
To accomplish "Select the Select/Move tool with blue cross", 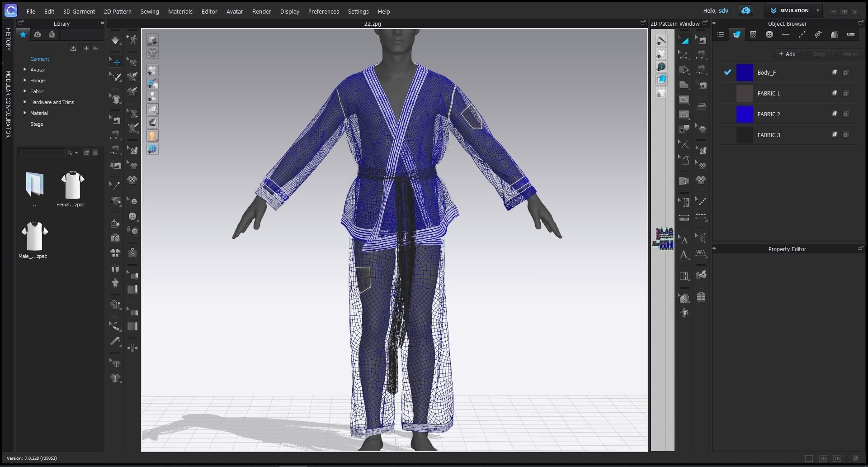I will [x=115, y=62].
